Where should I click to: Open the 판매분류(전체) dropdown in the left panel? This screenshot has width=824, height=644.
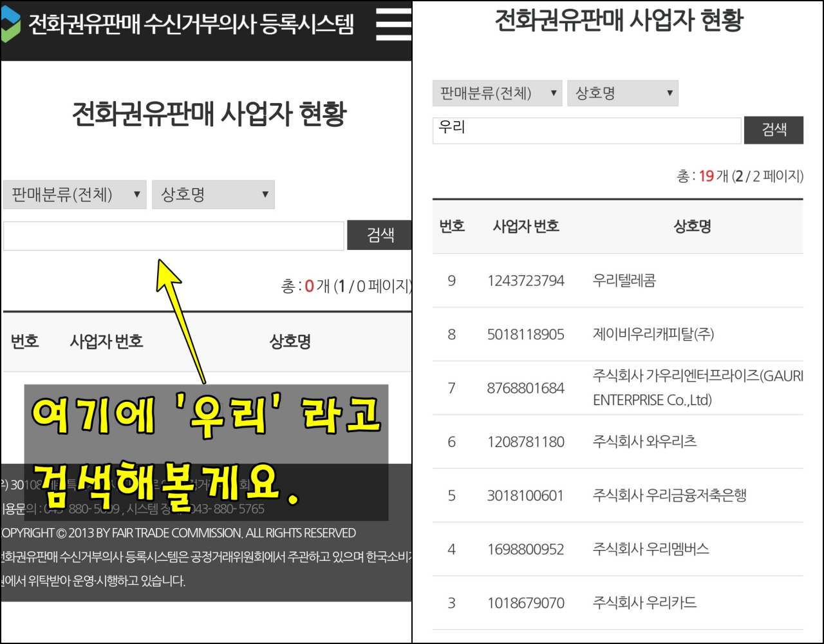click(75, 194)
